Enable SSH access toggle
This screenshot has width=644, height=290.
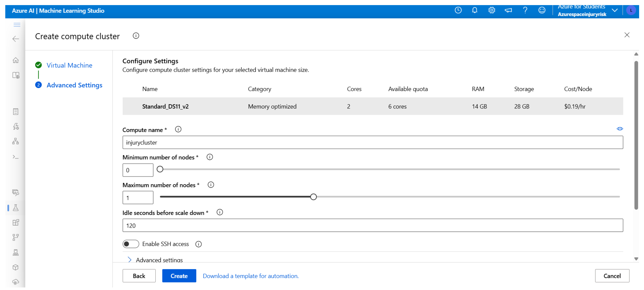(x=131, y=244)
